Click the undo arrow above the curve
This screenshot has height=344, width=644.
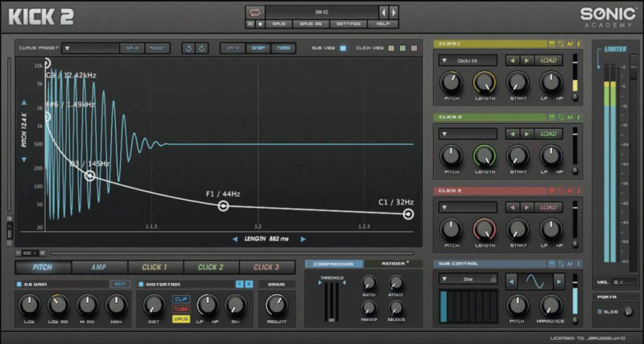click(188, 48)
